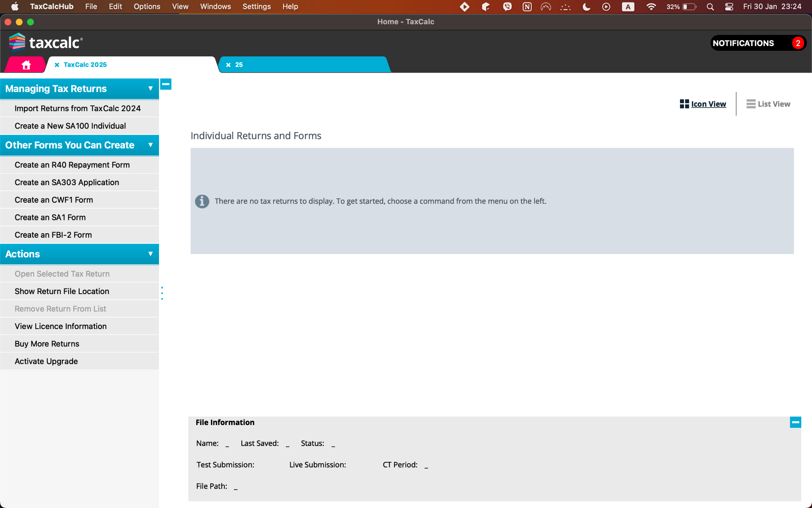The height and width of the screenshot is (508, 812).
Task: Close the TaxCalc 2025 tab
Action: (57, 65)
